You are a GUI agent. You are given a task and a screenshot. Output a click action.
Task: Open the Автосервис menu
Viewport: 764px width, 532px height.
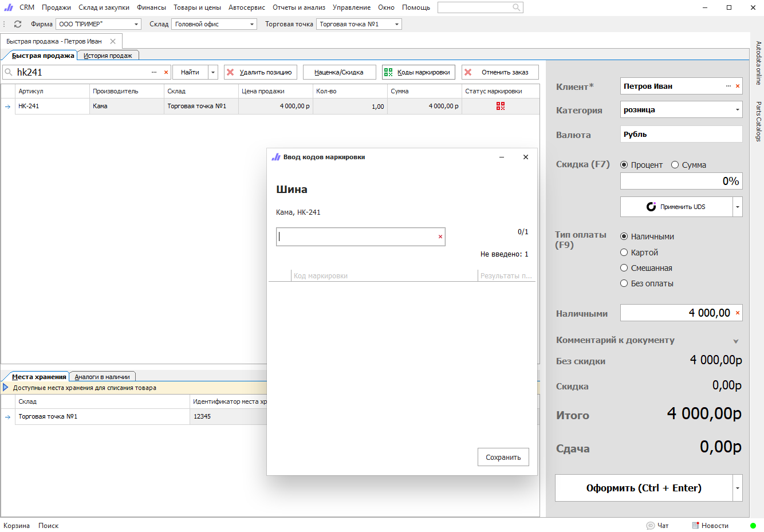(246, 7)
